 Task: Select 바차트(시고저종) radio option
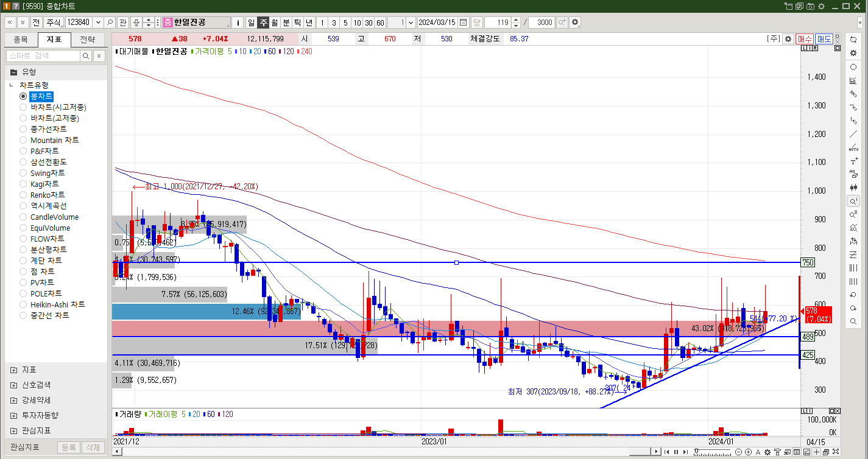pos(23,107)
